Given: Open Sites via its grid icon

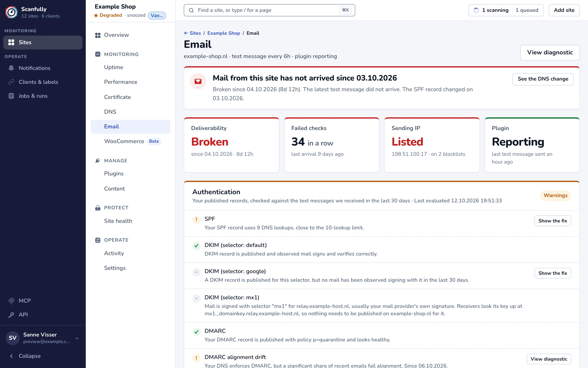Looking at the screenshot, I should tap(11, 42).
